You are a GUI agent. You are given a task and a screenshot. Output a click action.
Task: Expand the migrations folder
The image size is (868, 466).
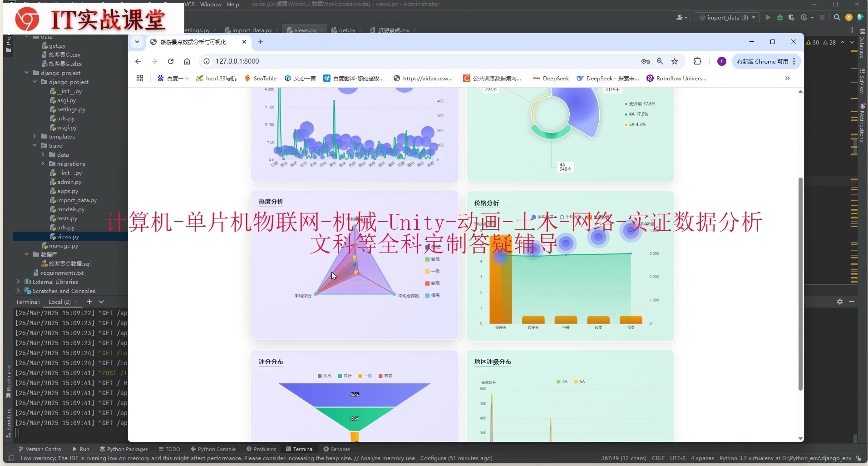43,164
